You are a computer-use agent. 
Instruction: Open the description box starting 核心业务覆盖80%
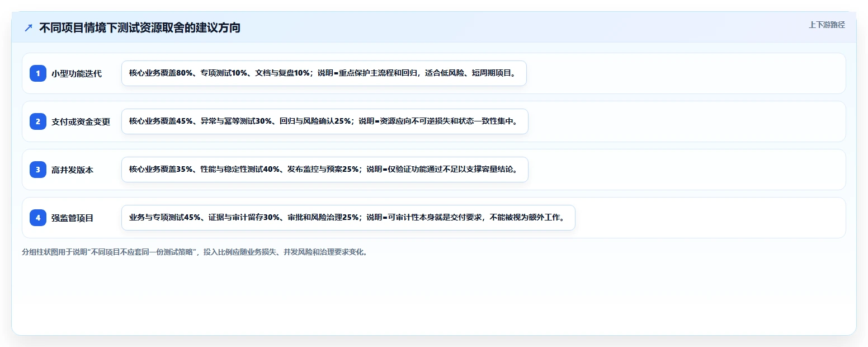point(324,73)
